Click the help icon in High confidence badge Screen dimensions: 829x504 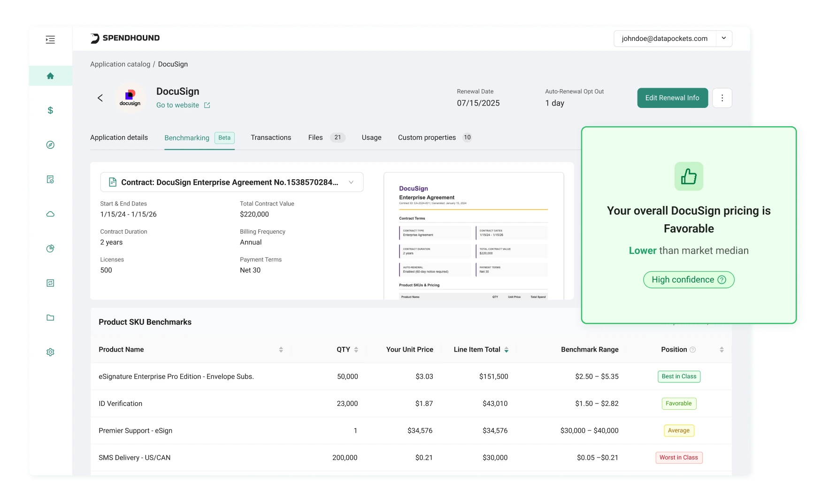tap(722, 280)
